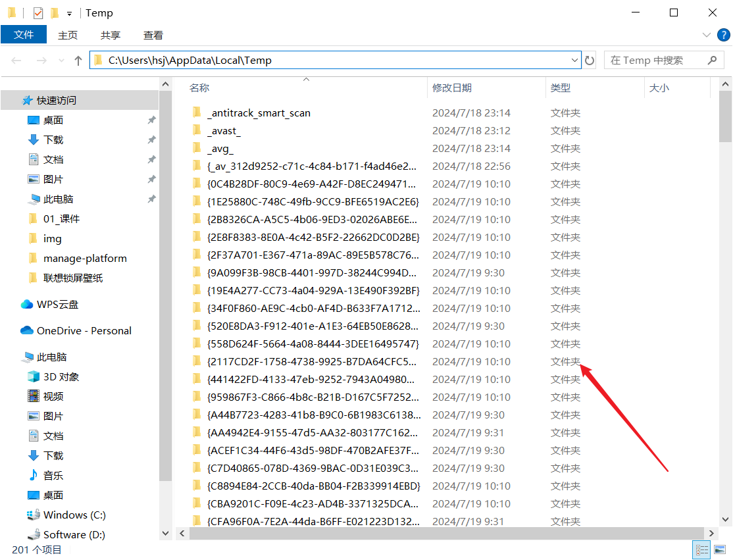Select the _avast_ folder
Image resolution: width=733 pixels, height=560 pixels.
pyautogui.click(x=224, y=130)
